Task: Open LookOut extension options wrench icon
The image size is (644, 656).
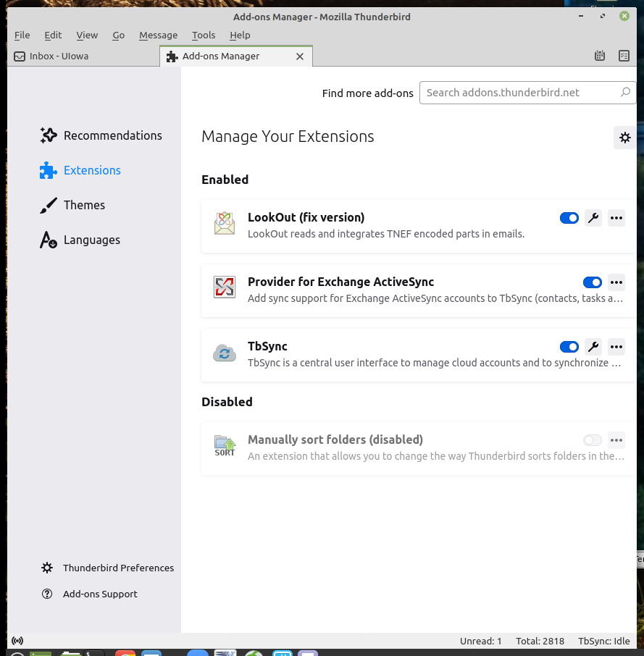Action: coord(593,218)
